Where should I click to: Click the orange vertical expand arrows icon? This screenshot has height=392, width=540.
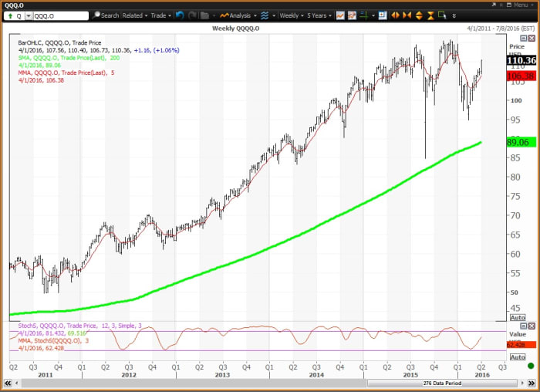click(x=419, y=15)
